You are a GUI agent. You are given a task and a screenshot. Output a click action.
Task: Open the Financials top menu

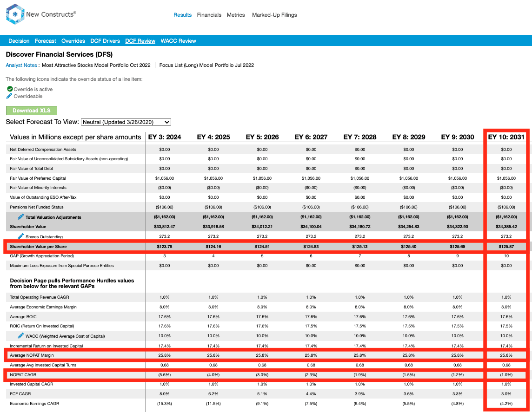tap(209, 15)
